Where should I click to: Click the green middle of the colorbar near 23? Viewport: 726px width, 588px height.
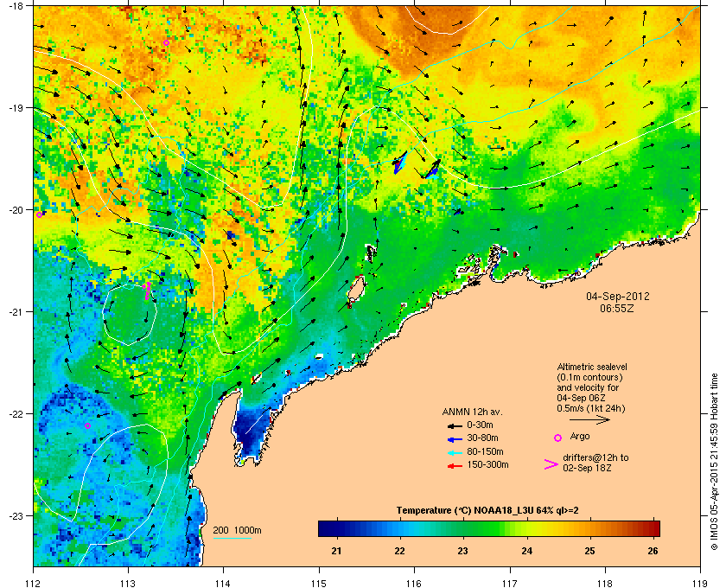tap(463, 528)
